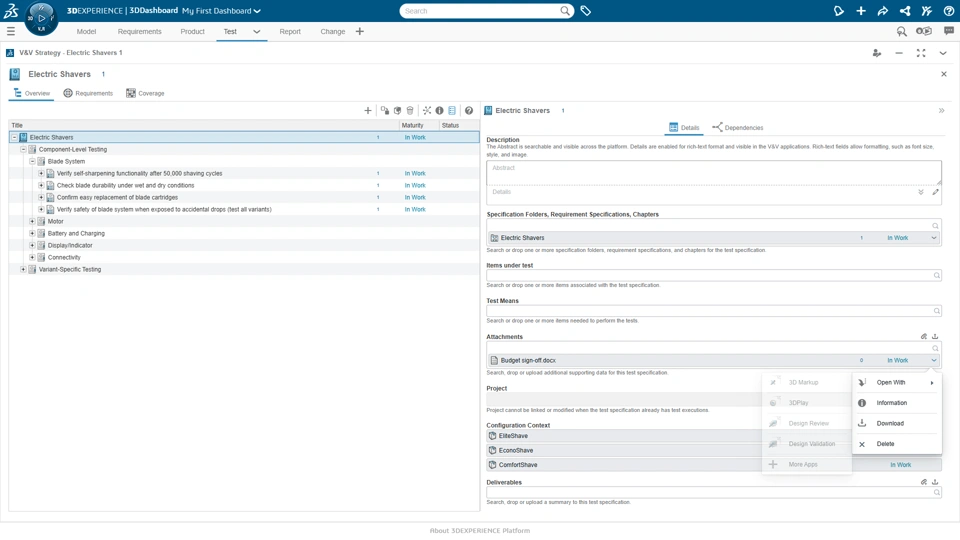Expand the Connectivity node
Image resolution: width=960 pixels, height=540 pixels.
[x=32, y=257]
